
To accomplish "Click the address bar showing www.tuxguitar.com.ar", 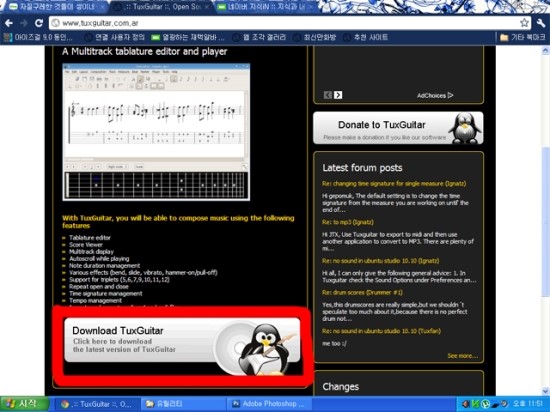I will coord(284,23).
